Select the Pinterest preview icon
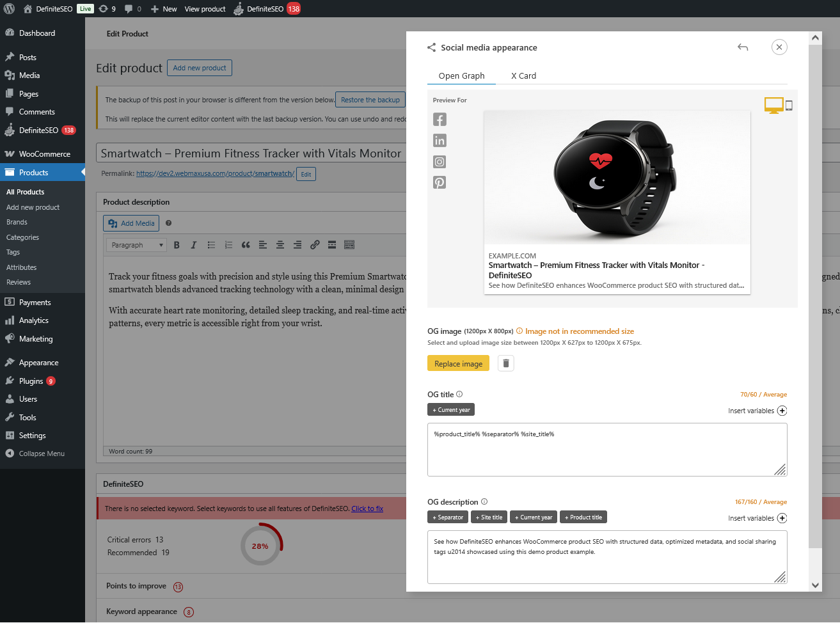This screenshot has width=840, height=623. tap(440, 182)
